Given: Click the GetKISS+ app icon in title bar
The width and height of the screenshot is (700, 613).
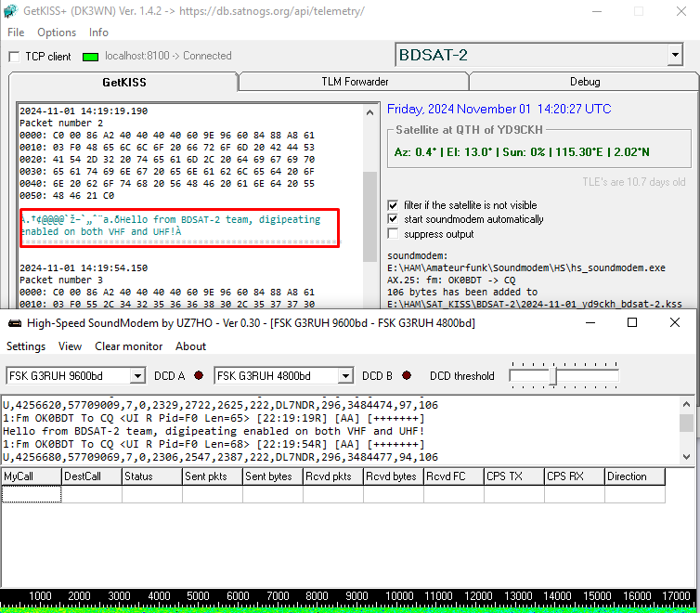Looking at the screenshot, I should (x=11, y=11).
